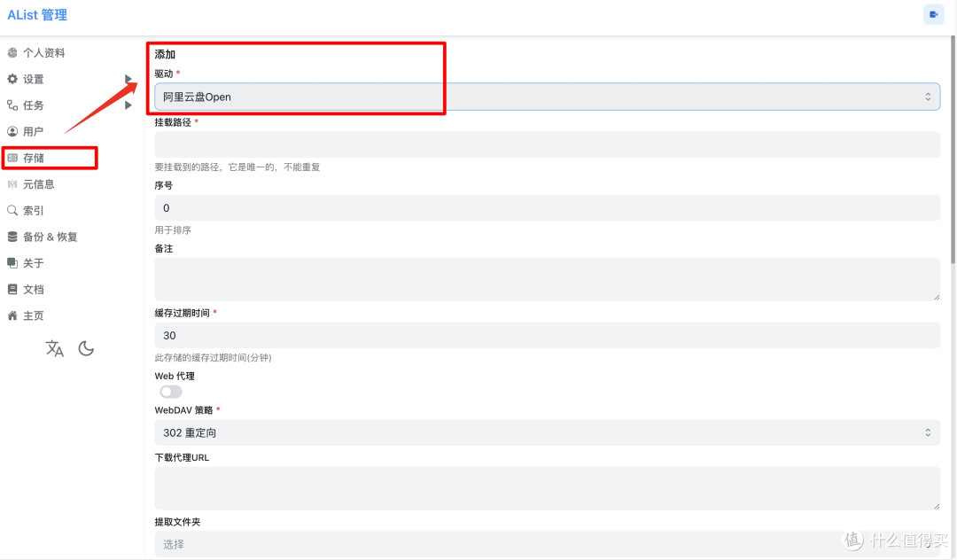Click the hint 此存储的缓存过期时间(分钟)
Screen dimensions: 957x560
pos(213,357)
